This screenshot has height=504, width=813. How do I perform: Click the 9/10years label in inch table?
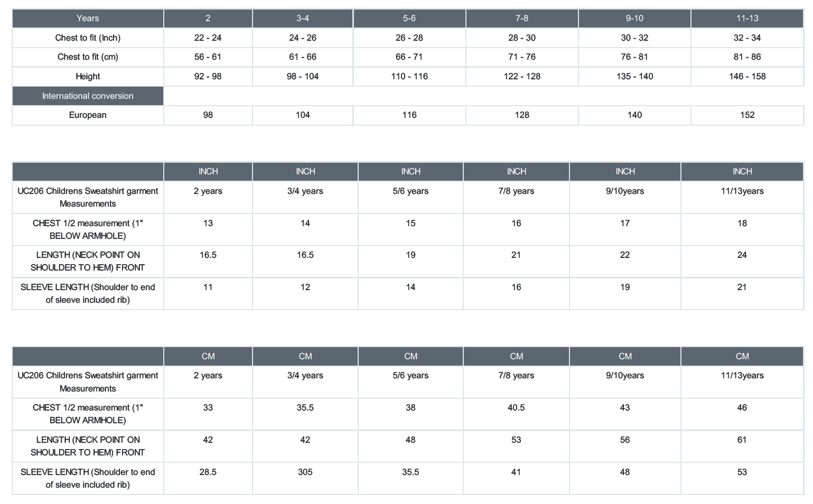tap(625, 191)
